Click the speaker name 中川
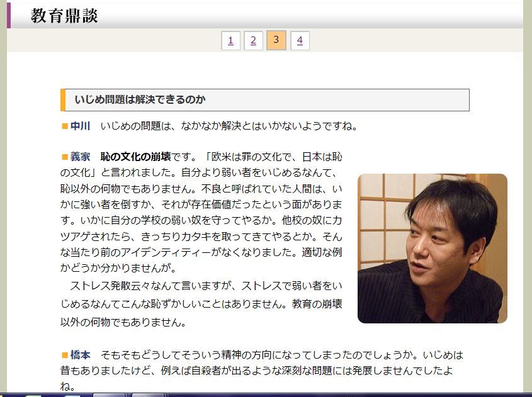Screen dimensions: 532x397 coord(81,126)
